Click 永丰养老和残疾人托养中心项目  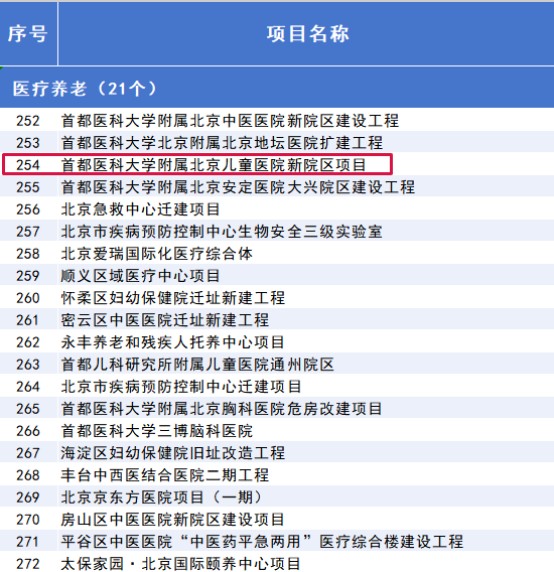(173, 343)
